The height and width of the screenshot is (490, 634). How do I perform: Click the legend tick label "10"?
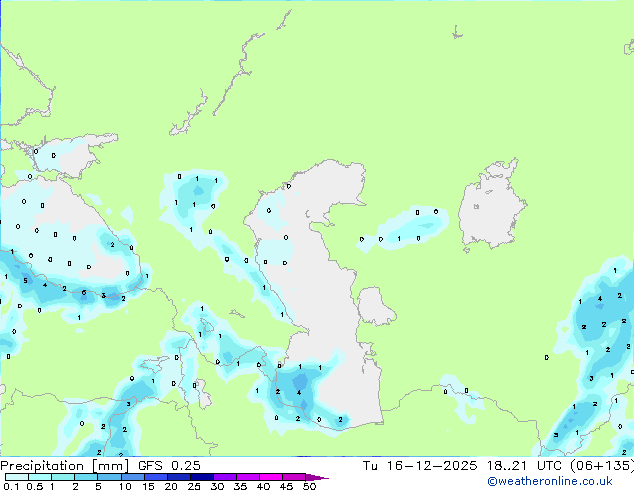125,486
